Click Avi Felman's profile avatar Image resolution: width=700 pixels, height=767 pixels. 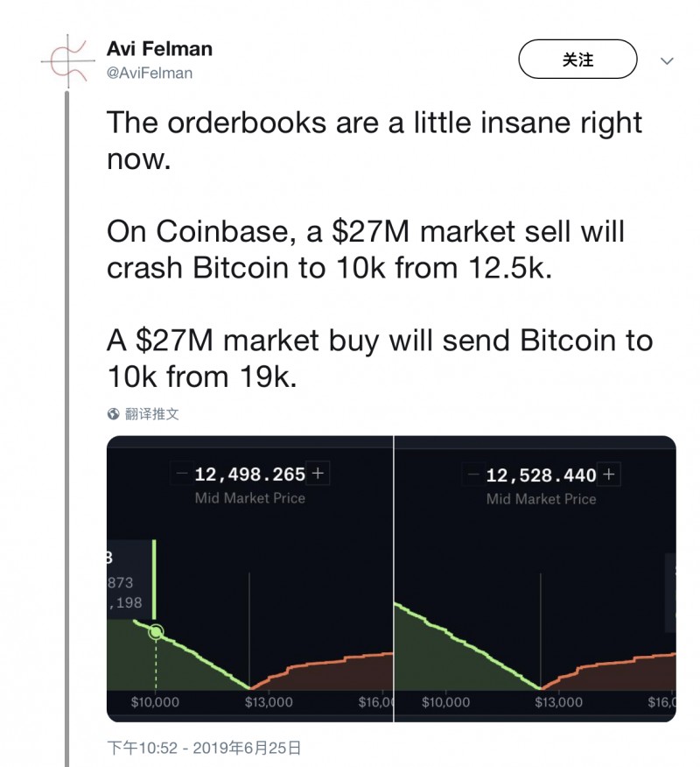(67, 60)
